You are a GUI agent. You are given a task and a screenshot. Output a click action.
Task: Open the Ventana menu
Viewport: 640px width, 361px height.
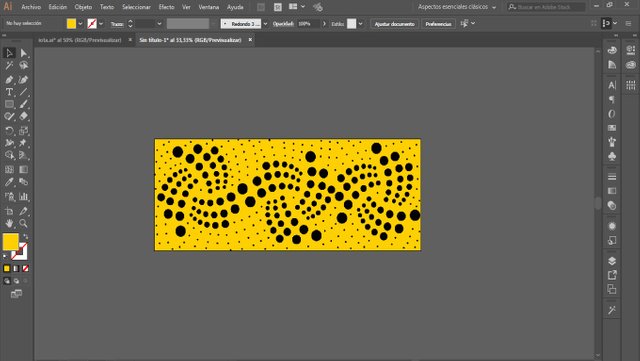[209, 7]
